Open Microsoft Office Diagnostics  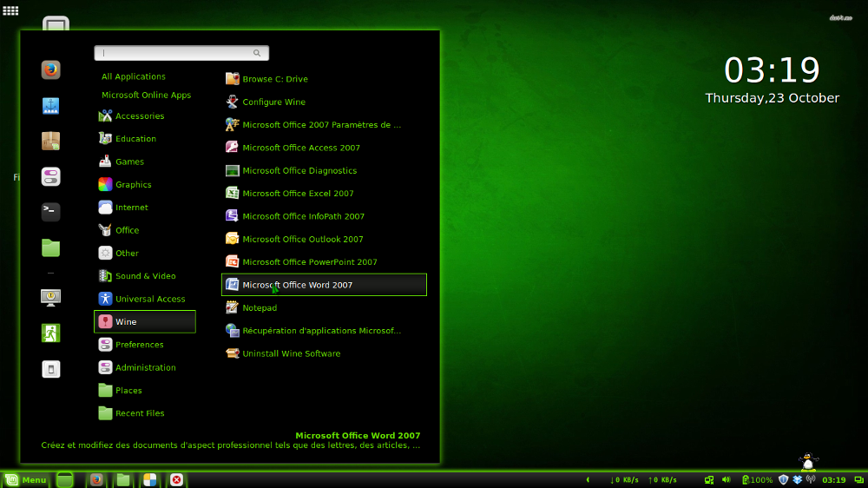pyautogui.click(x=324, y=170)
